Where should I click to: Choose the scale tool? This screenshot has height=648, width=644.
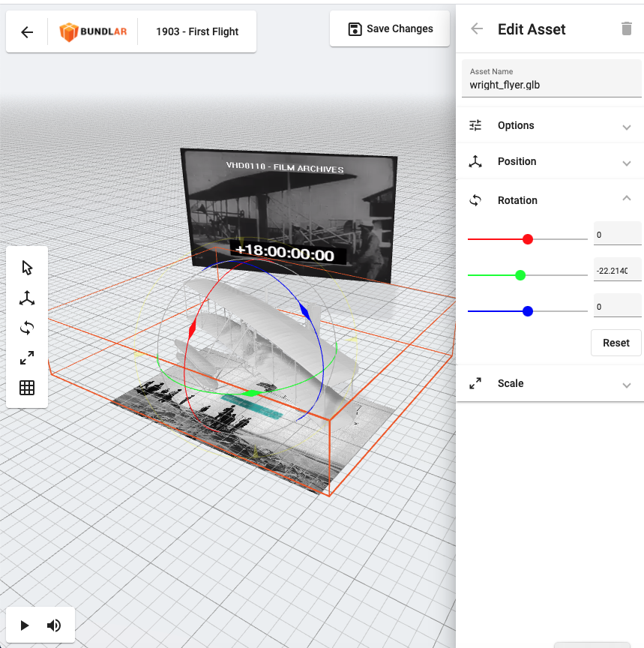click(26, 357)
